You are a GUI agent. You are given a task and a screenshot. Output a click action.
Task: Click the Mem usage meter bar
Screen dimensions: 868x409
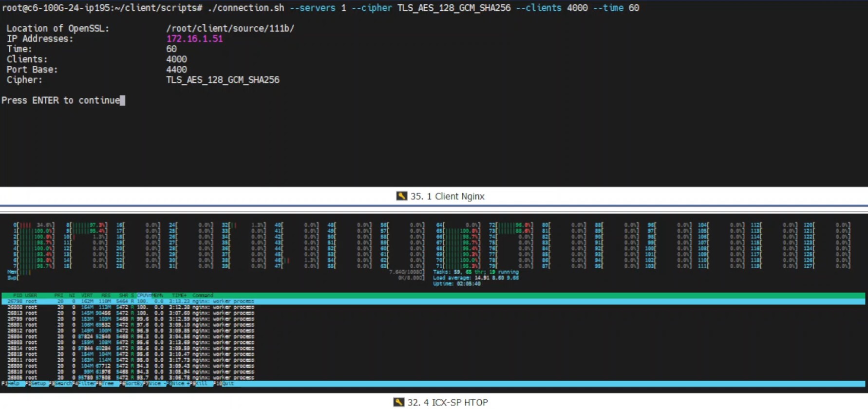click(x=22, y=272)
